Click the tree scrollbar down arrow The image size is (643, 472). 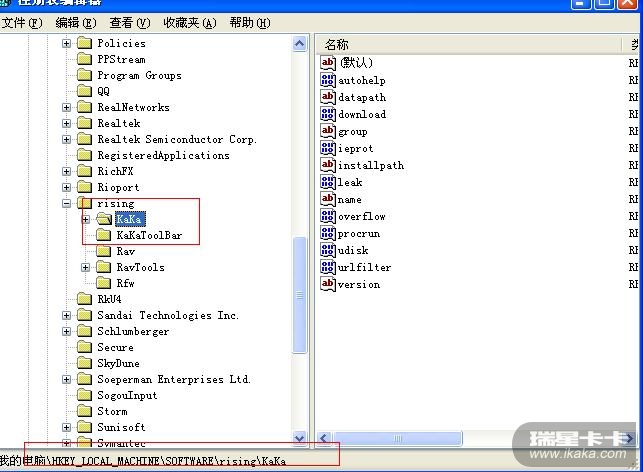300,438
